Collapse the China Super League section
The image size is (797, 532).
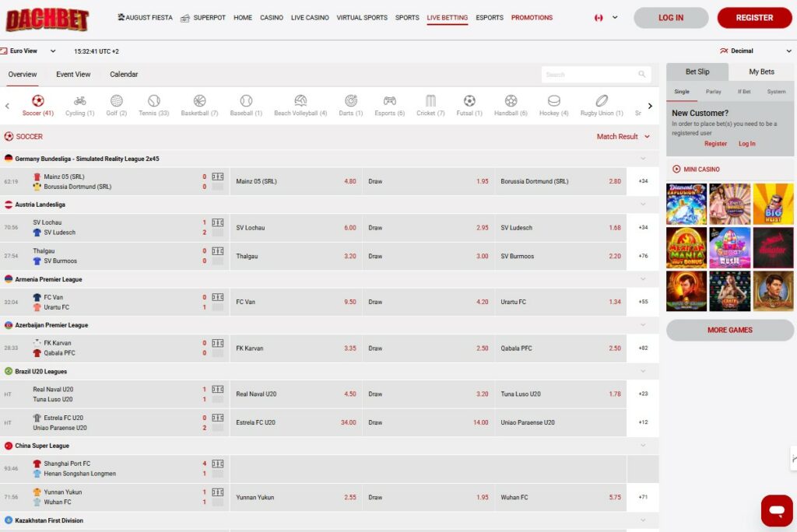(x=643, y=445)
